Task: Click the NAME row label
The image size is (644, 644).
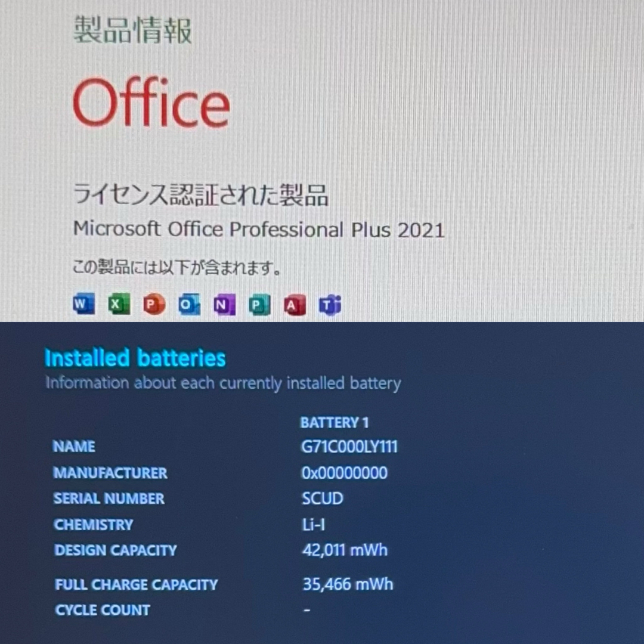Action: (74, 447)
